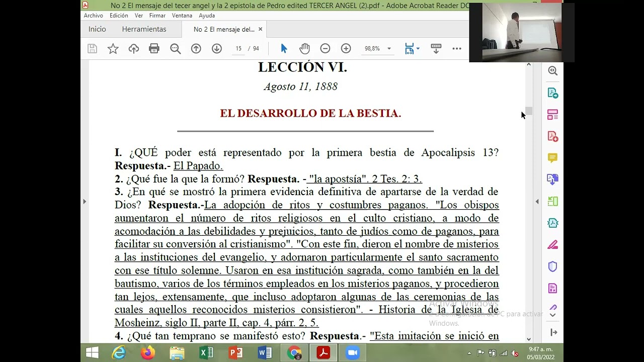The image size is (644, 362).
Task: Switch to the Inicio tab
Action: [97, 29]
